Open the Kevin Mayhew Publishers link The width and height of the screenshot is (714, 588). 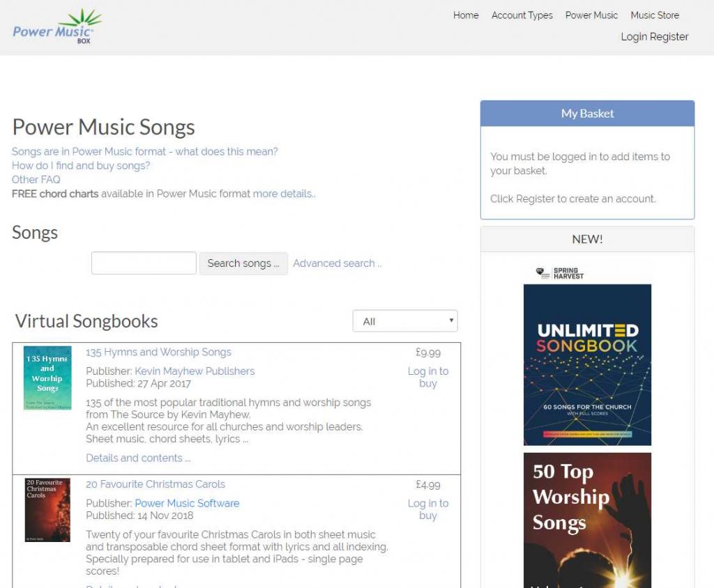coord(195,371)
